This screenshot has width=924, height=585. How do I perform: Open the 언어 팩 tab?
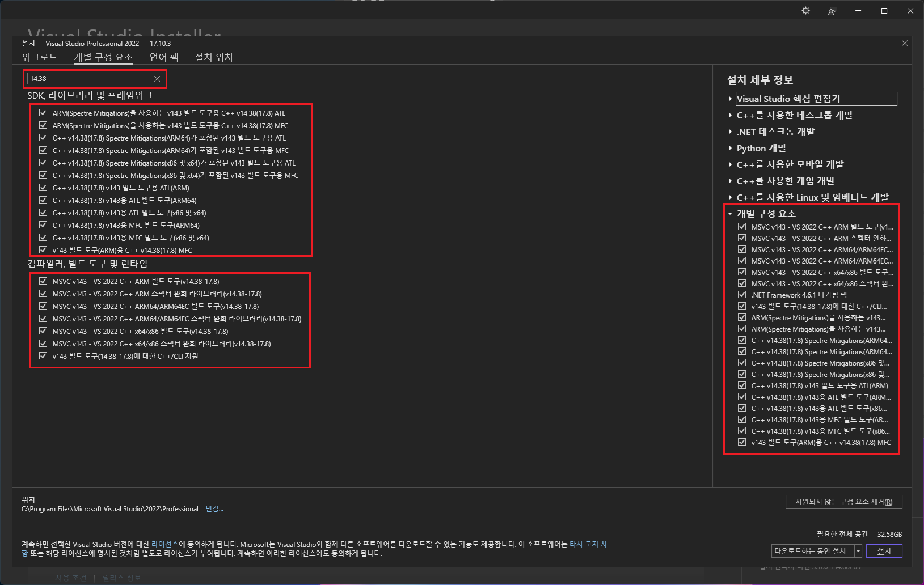click(164, 57)
